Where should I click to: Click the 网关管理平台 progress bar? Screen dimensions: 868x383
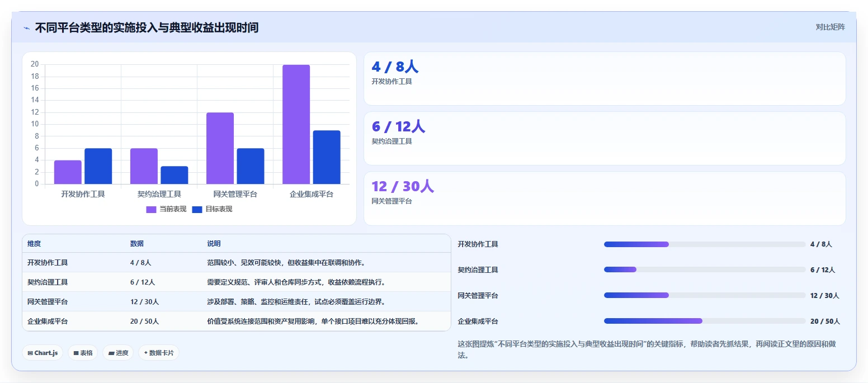point(705,295)
